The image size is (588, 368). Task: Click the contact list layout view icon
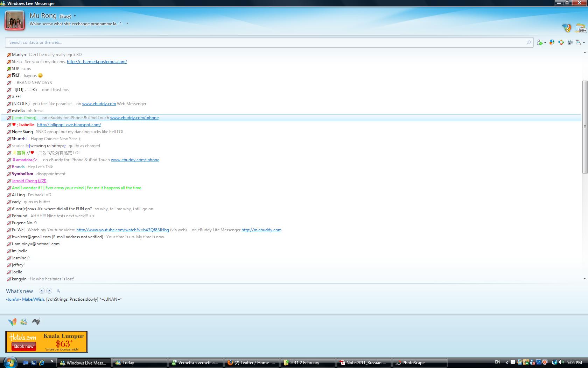[x=570, y=42]
